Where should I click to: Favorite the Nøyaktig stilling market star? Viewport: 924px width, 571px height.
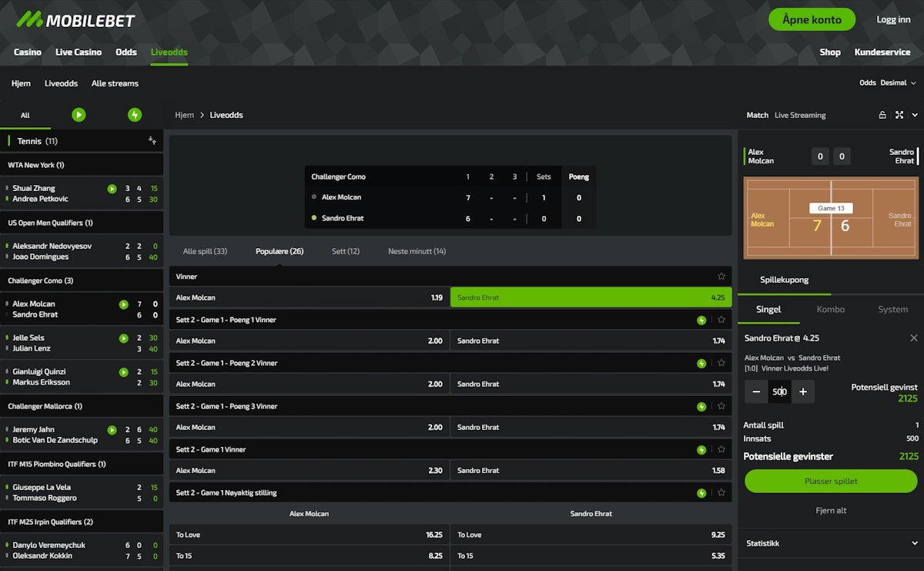(721, 492)
